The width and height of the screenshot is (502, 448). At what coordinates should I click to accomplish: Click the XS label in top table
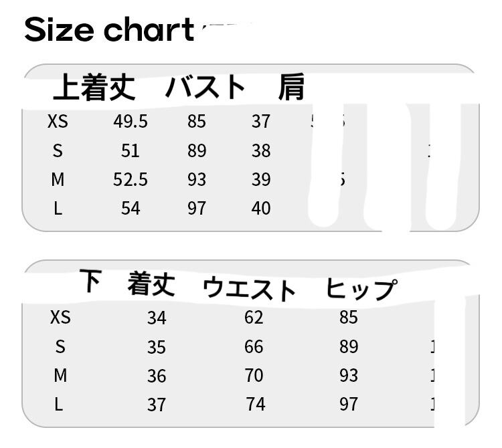pyautogui.click(x=58, y=122)
